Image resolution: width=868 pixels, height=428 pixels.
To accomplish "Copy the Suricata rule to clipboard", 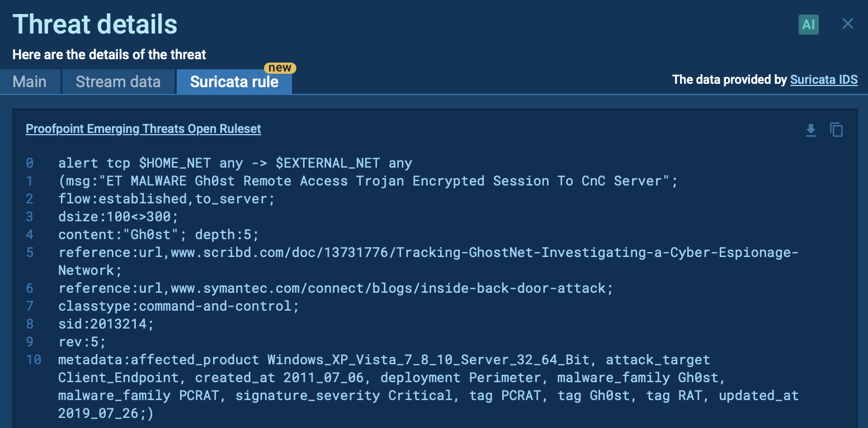I will coord(836,130).
